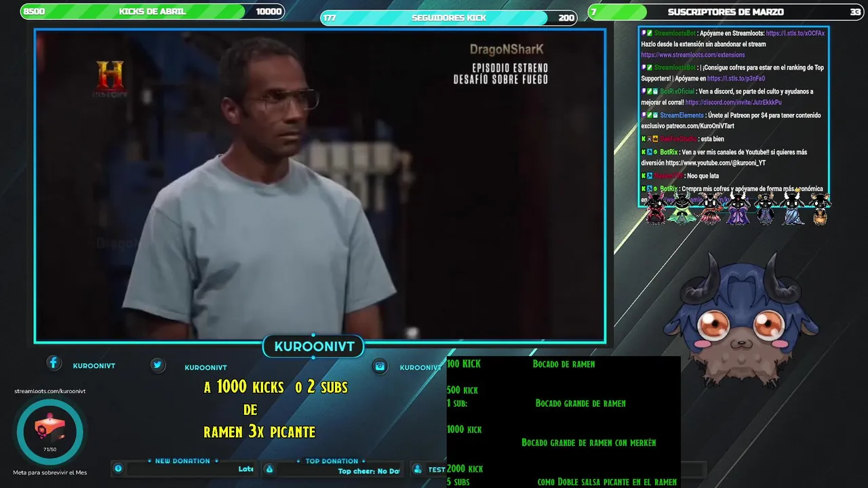The height and width of the screenshot is (488, 868).
Task: Open the l.stls.to/xOCFAx chat link
Action: (x=795, y=33)
